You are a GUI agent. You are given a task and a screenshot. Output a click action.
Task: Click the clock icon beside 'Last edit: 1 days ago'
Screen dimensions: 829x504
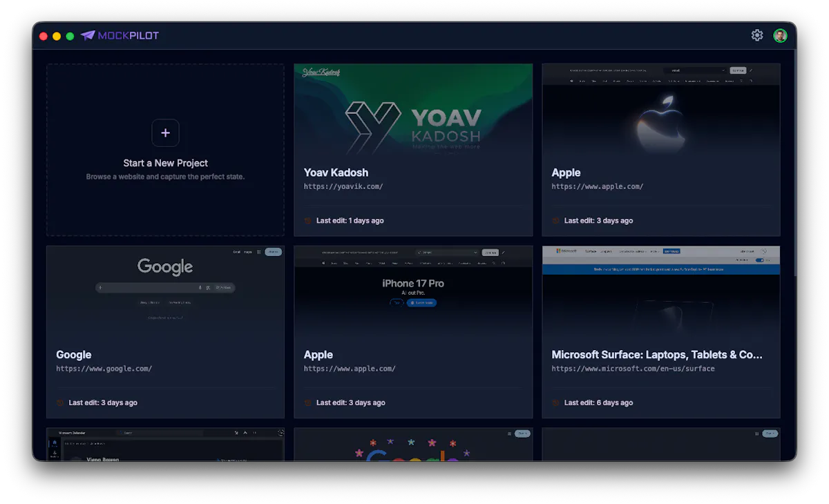[308, 221]
